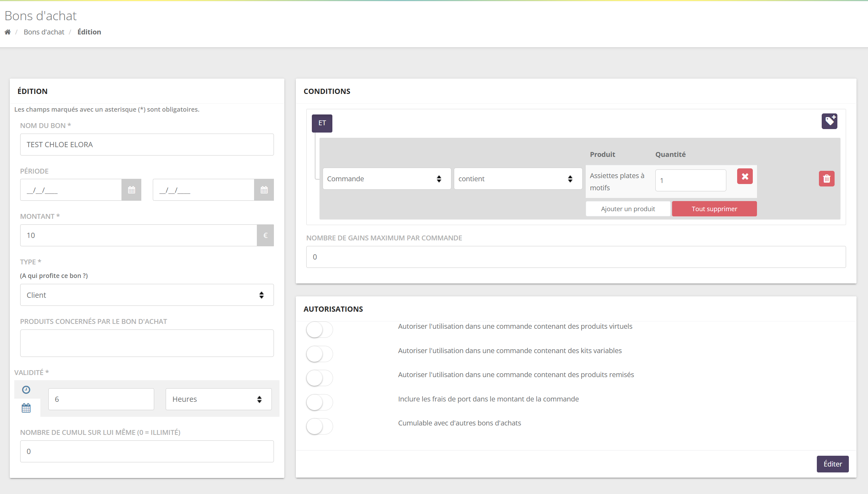Click 'Assiettes plates à motifs' product text
This screenshot has width=868, height=494.
[x=617, y=182]
